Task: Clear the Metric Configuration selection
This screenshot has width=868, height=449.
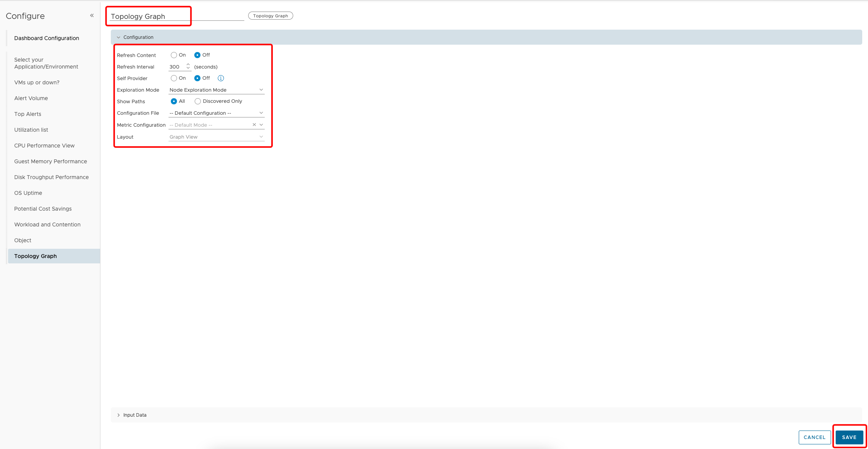Action: pyautogui.click(x=254, y=124)
